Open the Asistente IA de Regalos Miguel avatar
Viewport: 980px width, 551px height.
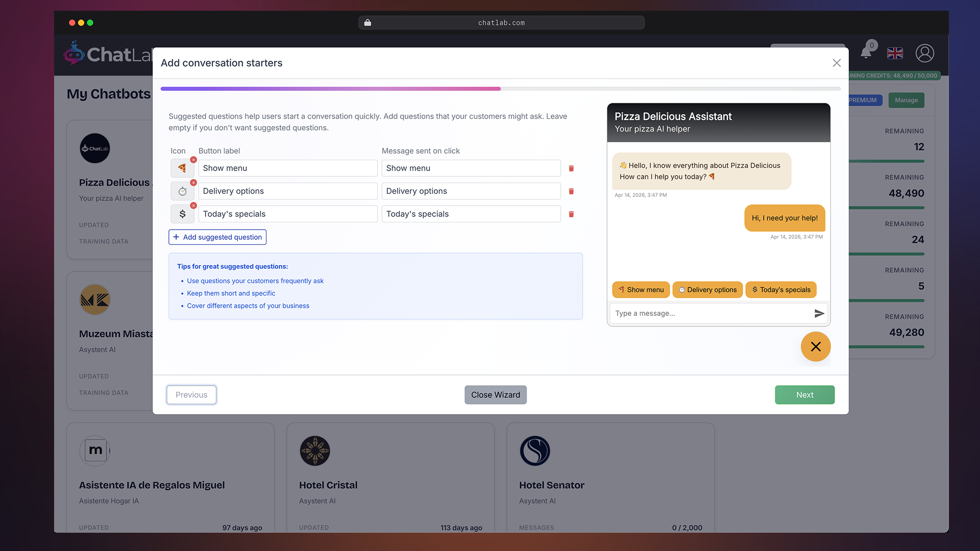click(x=95, y=450)
